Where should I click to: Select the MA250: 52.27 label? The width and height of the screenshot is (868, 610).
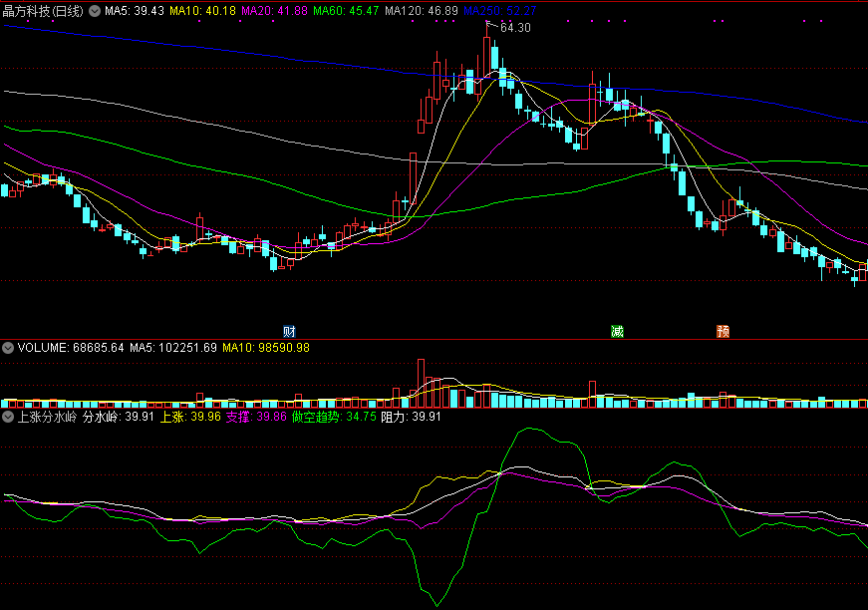[500, 11]
